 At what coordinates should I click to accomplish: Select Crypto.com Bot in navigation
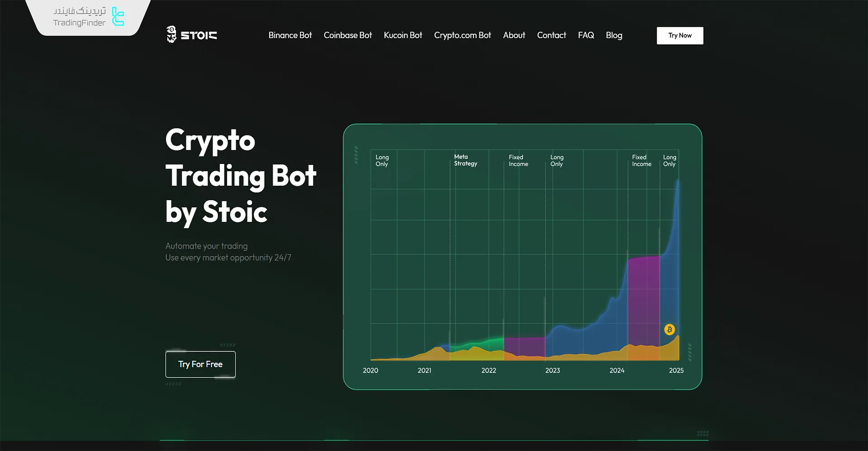click(x=462, y=35)
